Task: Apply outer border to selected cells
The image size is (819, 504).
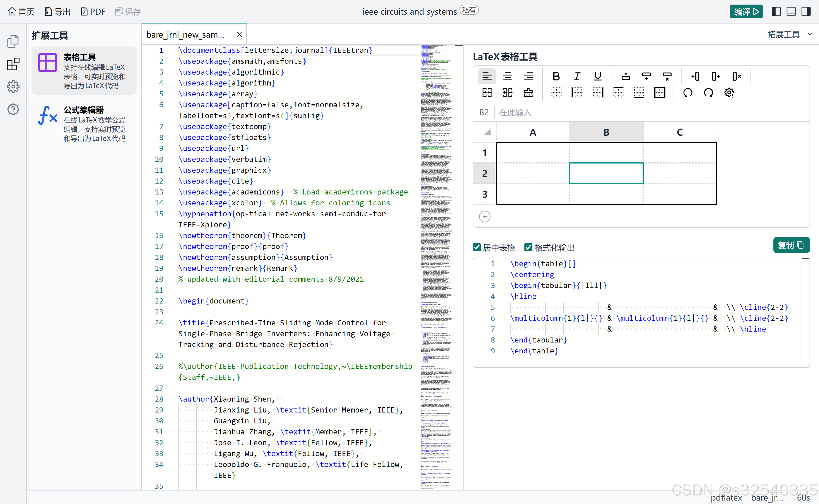Action: 659,92
